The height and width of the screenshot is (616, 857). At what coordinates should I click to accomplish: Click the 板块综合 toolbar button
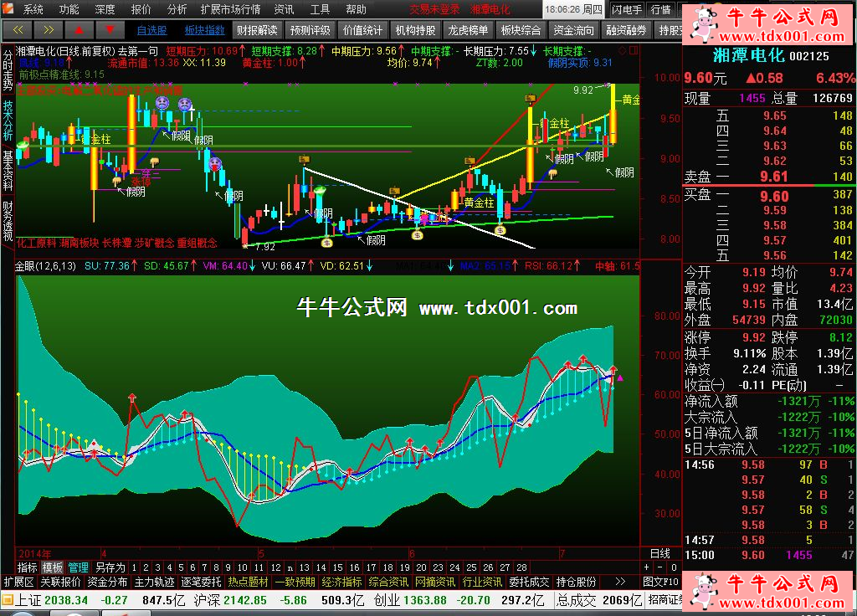point(521,30)
